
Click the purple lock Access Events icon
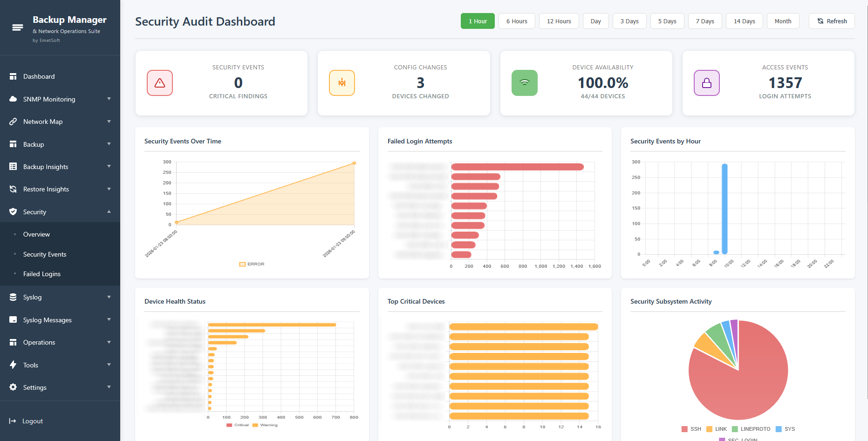coord(707,83)
